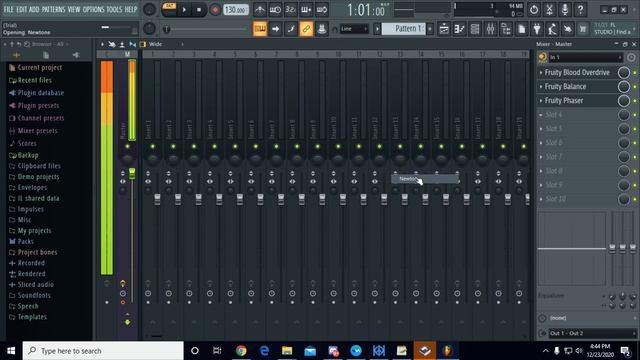This screenshot has height=360, width=640.
Task: Toggle Fruity Phaser green enable light
Action: 635,101
